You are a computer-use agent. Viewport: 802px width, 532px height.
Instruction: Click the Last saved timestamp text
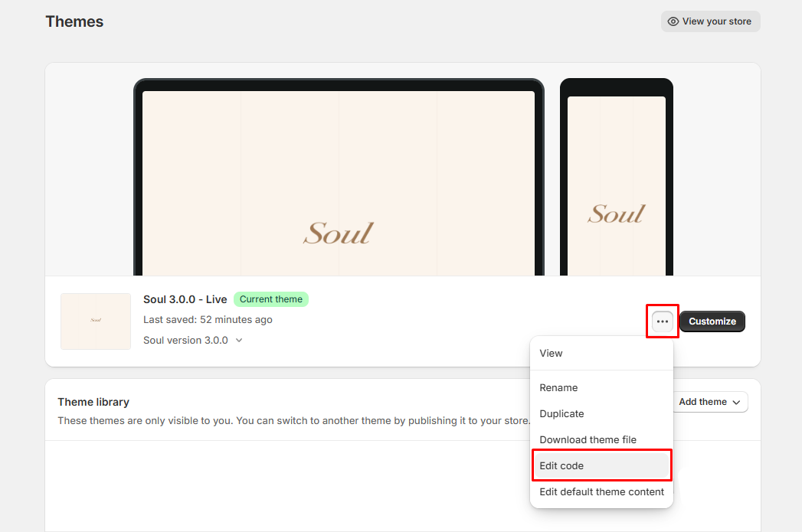click(x=208, y=320)
